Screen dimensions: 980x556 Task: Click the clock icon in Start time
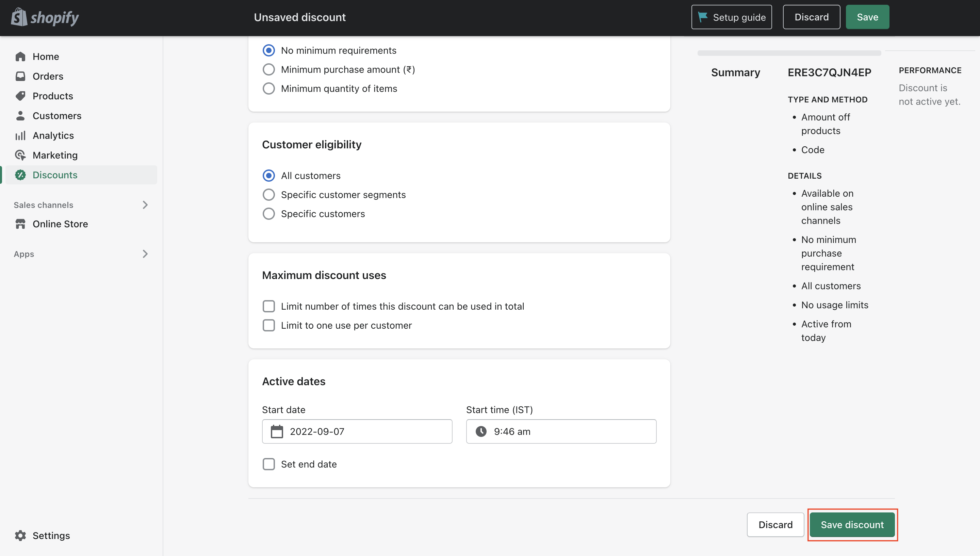(481, 431)
